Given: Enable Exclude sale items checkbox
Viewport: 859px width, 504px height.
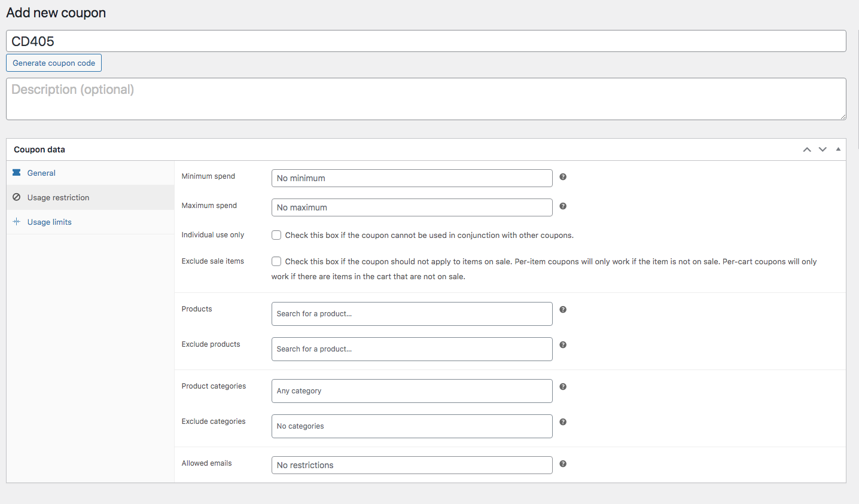Looking at the screenshot, I should pos(276,261).
